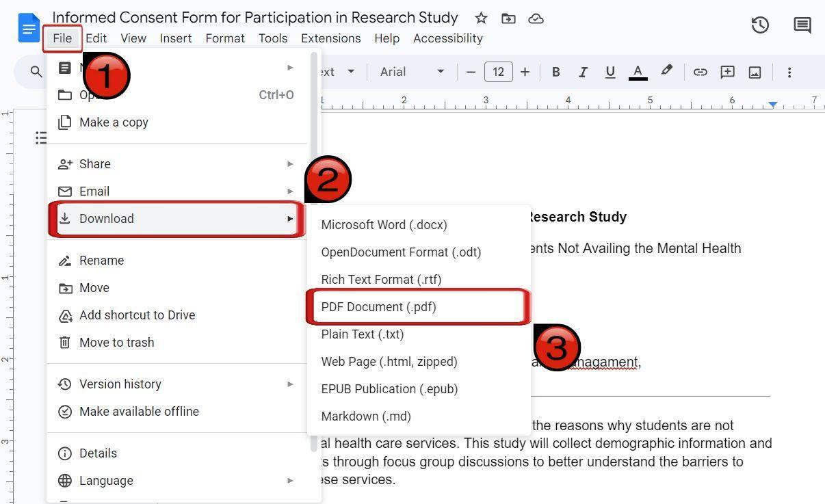Download as Web Page (.html, zipped)
Viewport: 825px width, 504px height.
coord(419,362)
